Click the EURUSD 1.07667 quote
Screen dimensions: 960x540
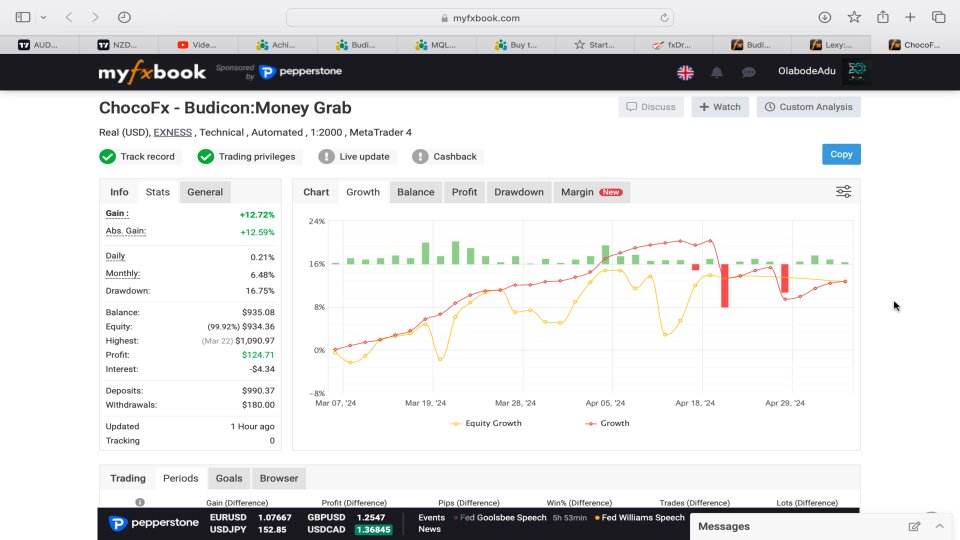250,517
